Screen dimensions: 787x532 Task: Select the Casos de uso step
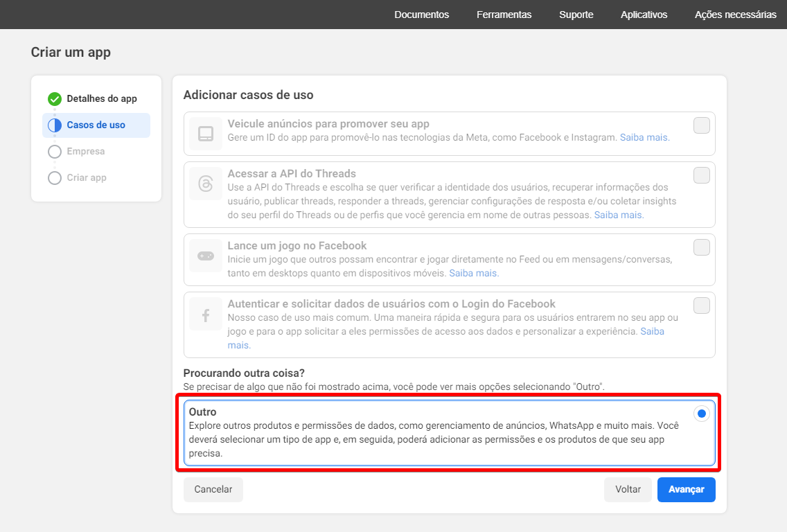pos(96,125)
